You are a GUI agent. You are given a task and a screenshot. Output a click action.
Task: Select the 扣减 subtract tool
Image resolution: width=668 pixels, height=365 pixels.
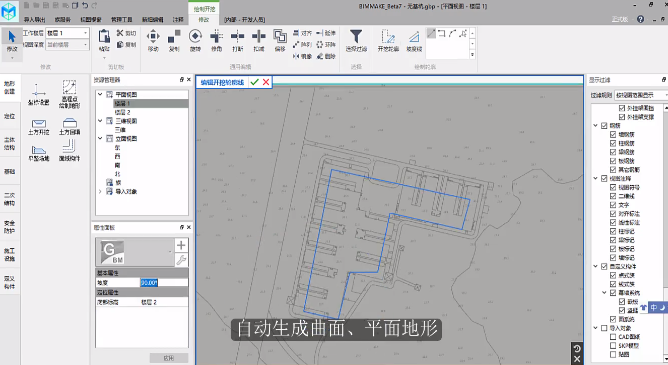259,41
